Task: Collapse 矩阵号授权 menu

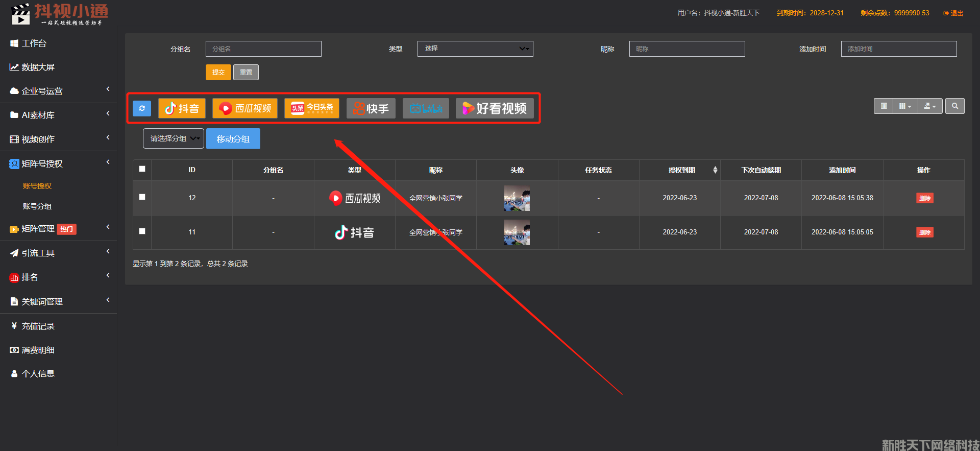Action: click(58, 164)
